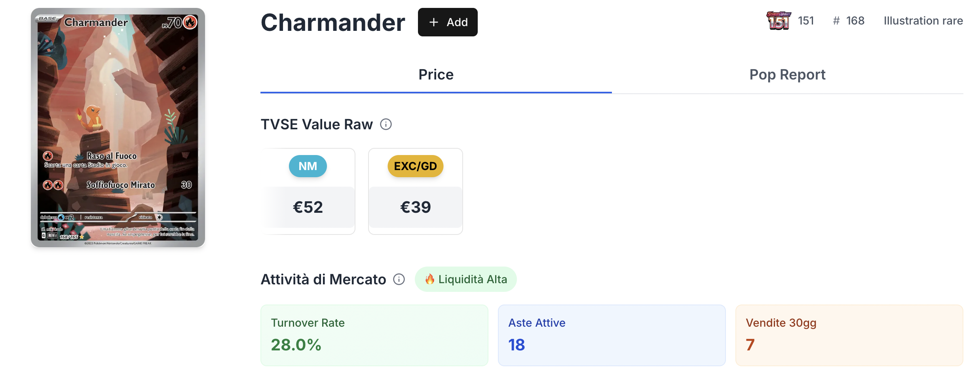This screenshot has width=980, height=386.
Task: Click the 151 set name text
Action: click(x=806, y=21)
